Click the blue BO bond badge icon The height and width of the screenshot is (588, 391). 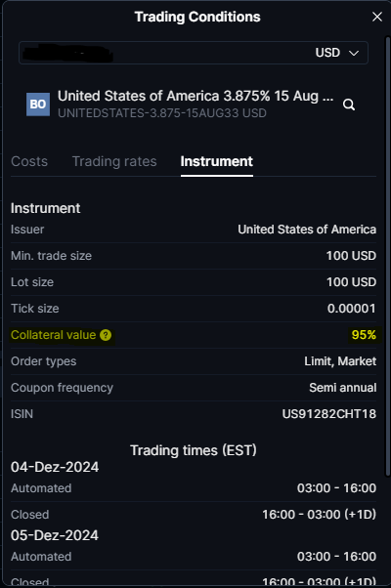pos(38,105)
